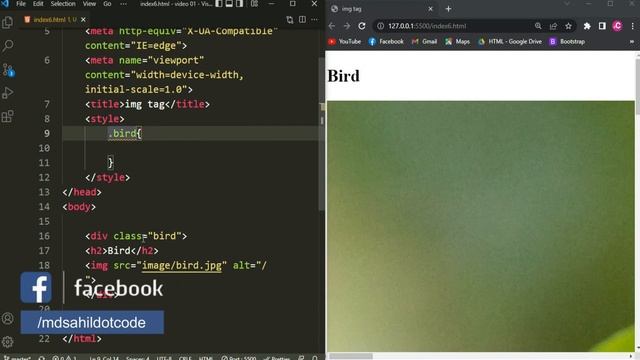Reload the page in Chrome
The width and height of the screenshot is (640, 360).
pos(362,26)
